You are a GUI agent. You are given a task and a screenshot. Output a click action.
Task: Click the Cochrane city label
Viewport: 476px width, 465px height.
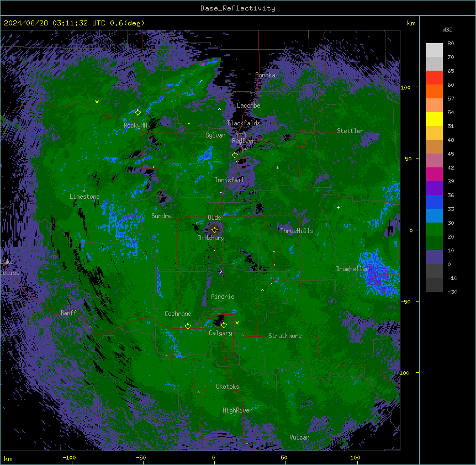(x=178, y=314)
